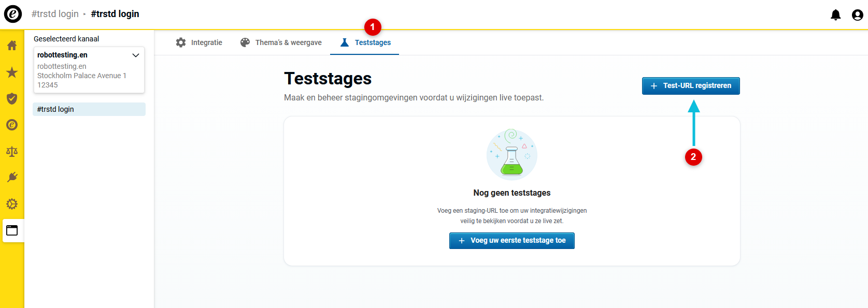The image size is (868, 308).
Task: Open the notifications bell
Action: click(836, 15)
